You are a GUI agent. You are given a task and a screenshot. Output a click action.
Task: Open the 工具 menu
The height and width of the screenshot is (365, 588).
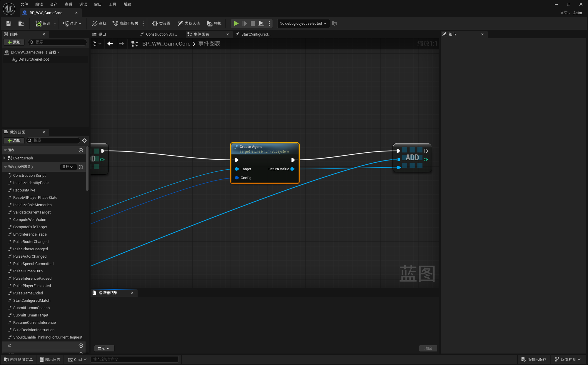click(x=113, y=4)
